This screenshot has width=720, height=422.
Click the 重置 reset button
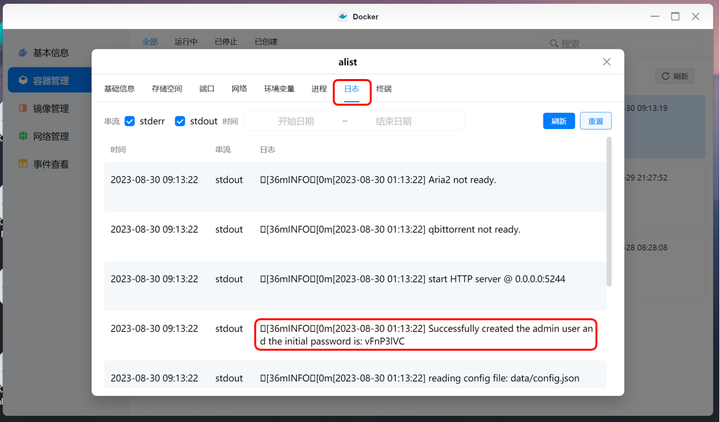pyautogui.click(x=596, y=121)
